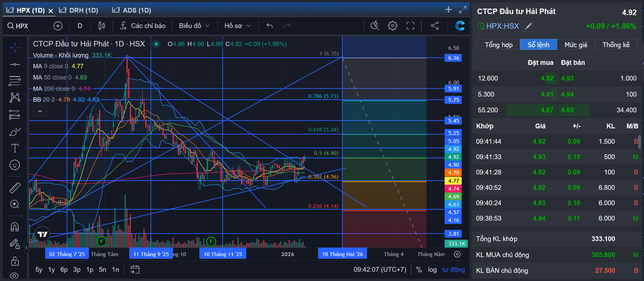Enter fullscreen chart mode
The width and height of the screenshot is (644, 281).
[x=410, y=26]
